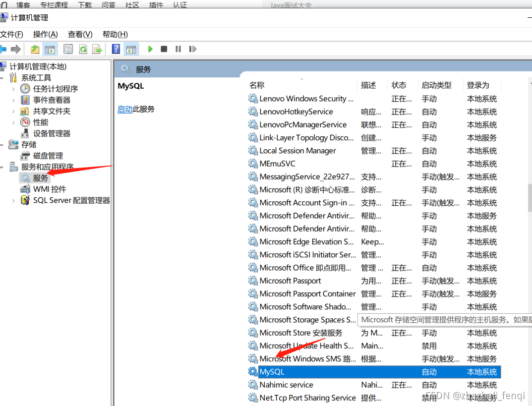Select 设备管理器 in the tree
The image size is (532, 406).
52,134
